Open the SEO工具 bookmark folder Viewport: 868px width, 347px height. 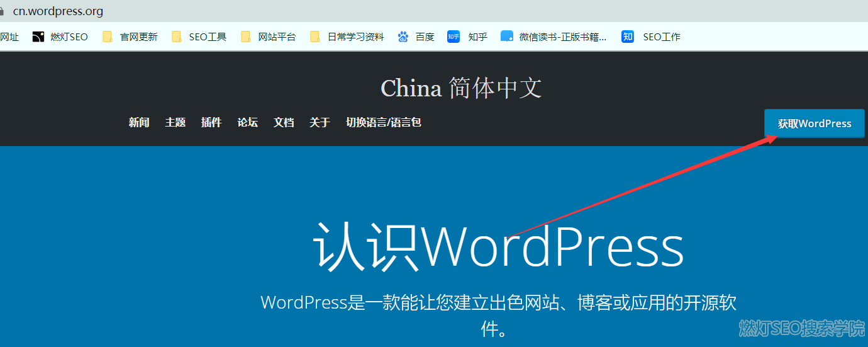coord(199,37)
